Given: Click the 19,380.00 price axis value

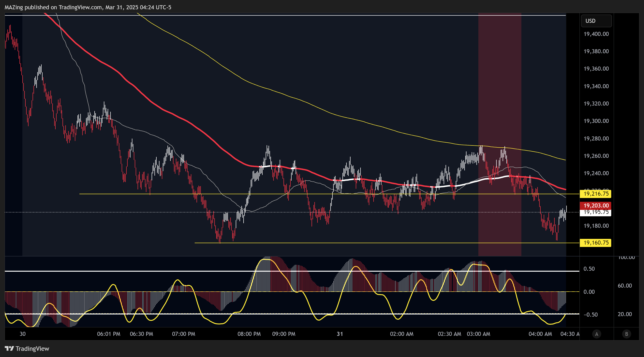Looking at the screenshot, I should (596, 51).
